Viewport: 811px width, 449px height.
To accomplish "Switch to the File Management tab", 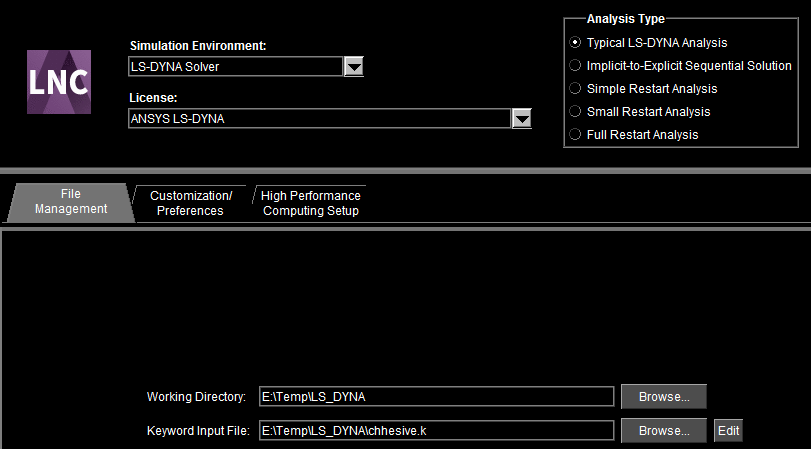I will tap(70, 202).
